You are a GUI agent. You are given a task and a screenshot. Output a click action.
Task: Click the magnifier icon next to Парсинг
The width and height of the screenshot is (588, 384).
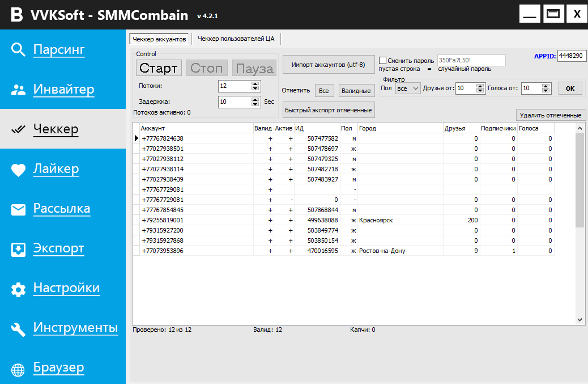[18, 50]
